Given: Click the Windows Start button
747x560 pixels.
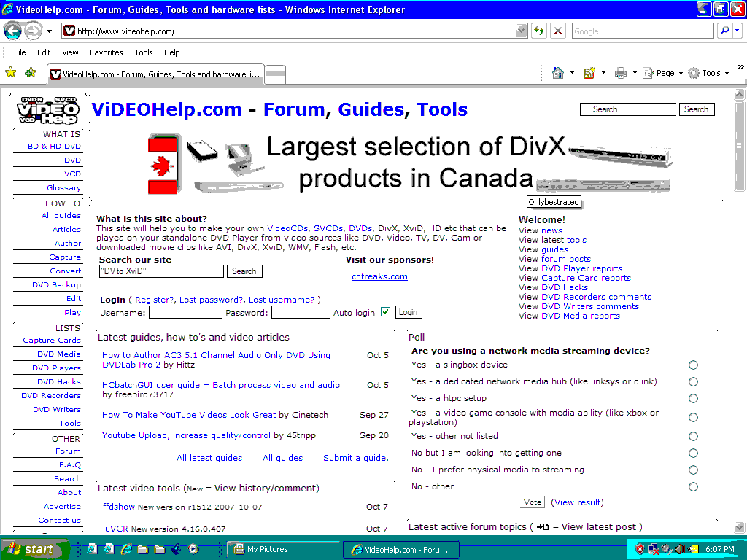Looking at the screenshot, I should [x=34, y=549].
